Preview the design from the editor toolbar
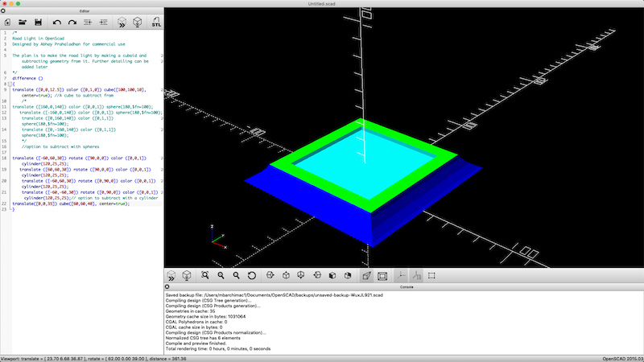 [x=122, y=23]
